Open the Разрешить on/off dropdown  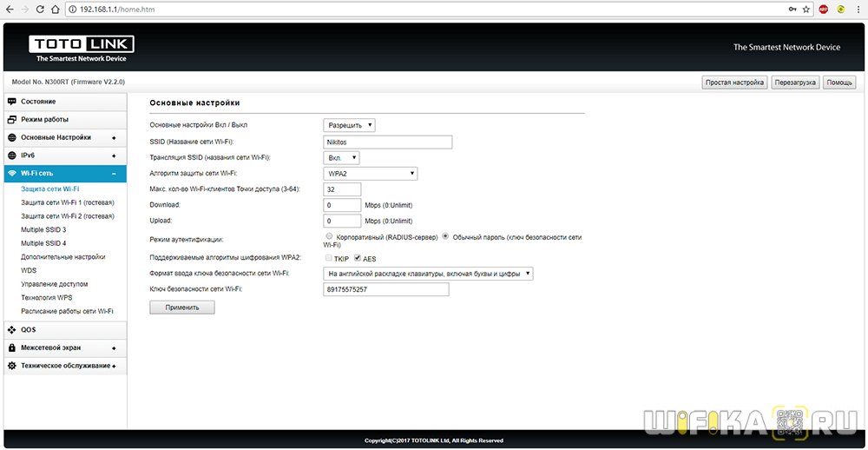tap(350, 125)
